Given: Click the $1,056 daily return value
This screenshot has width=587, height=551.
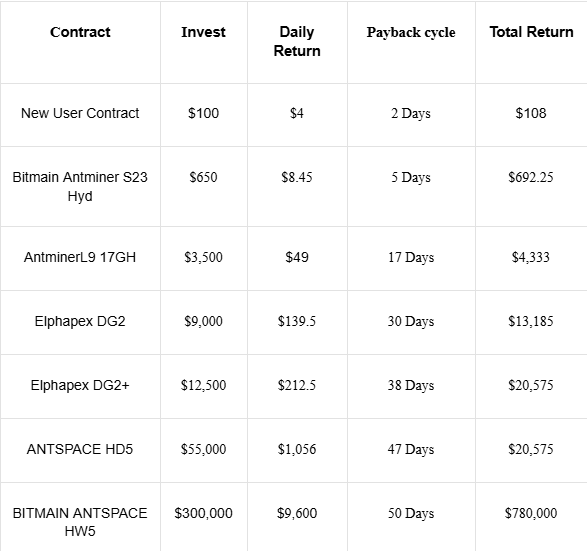Looking at the screenshot, I should pyautogui.click(x=297, y=449).
